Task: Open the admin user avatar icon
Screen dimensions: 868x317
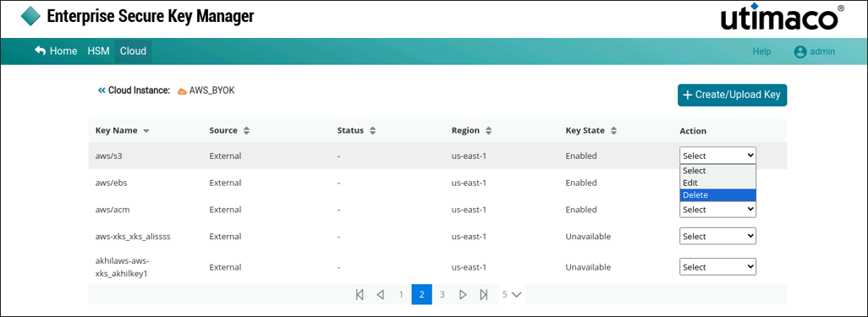Action: click(800, 52)
